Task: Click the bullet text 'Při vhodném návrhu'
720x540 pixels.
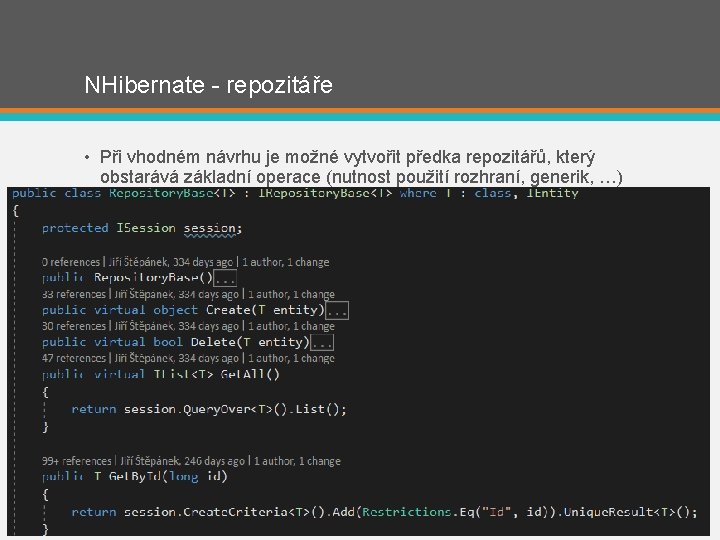Action: (x=180, y=157)
